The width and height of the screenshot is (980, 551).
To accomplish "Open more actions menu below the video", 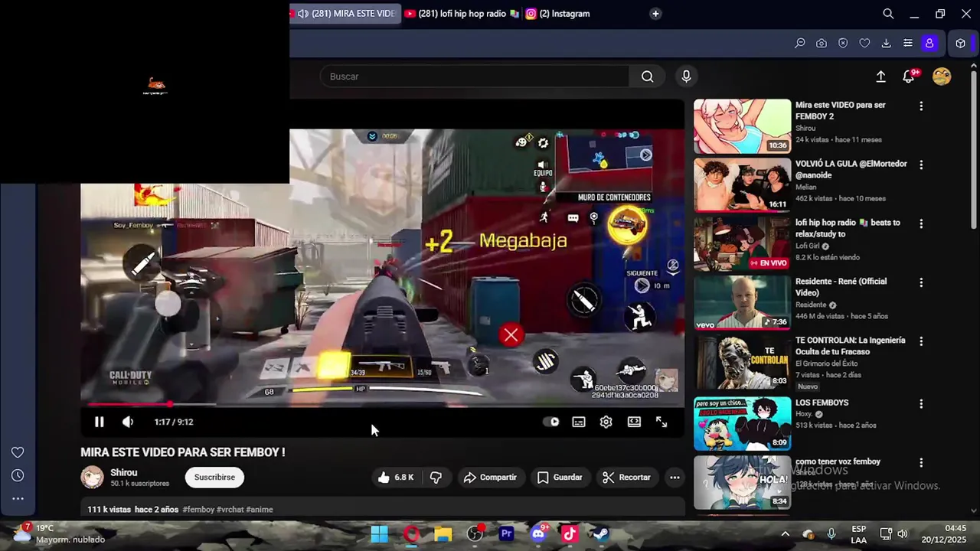I will pos(675,477).
